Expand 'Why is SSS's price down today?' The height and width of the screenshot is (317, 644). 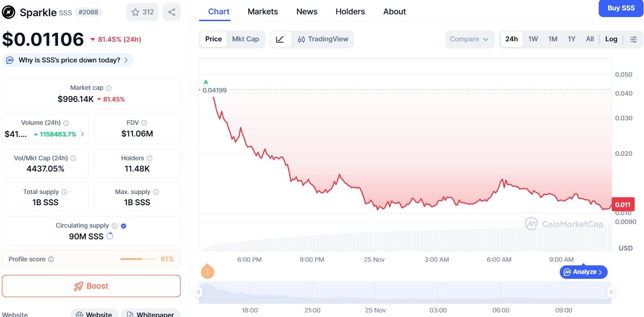[x=67, y=60]
